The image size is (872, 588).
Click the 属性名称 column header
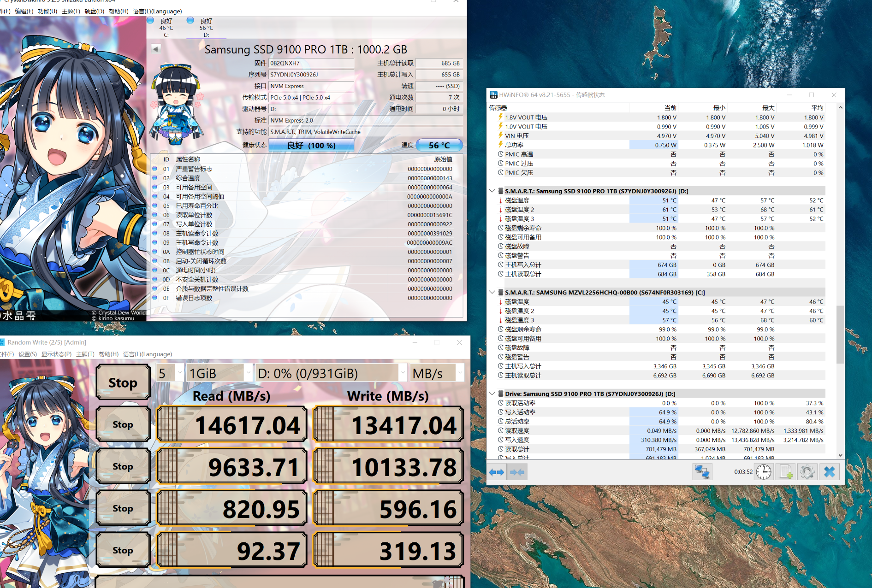click(188, 159)
